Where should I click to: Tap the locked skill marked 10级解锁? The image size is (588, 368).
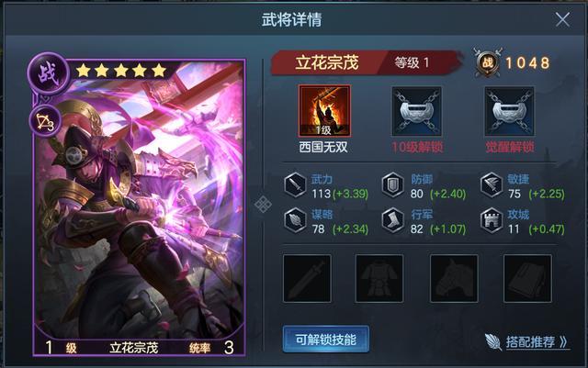[416, 112]
